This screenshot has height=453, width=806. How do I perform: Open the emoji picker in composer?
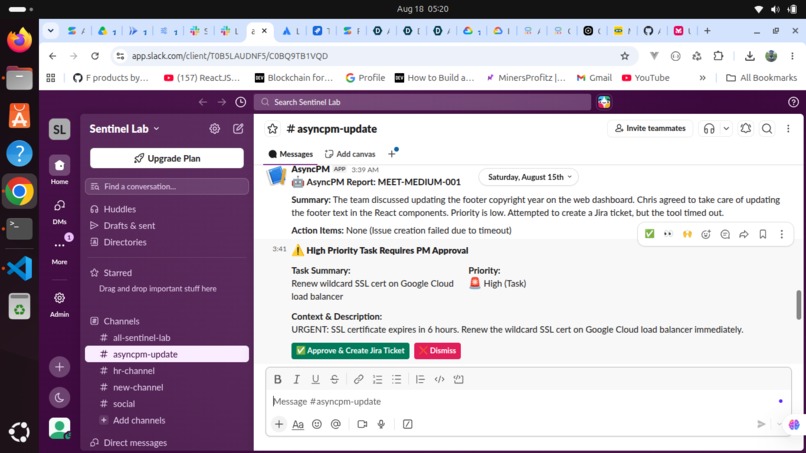317,424
